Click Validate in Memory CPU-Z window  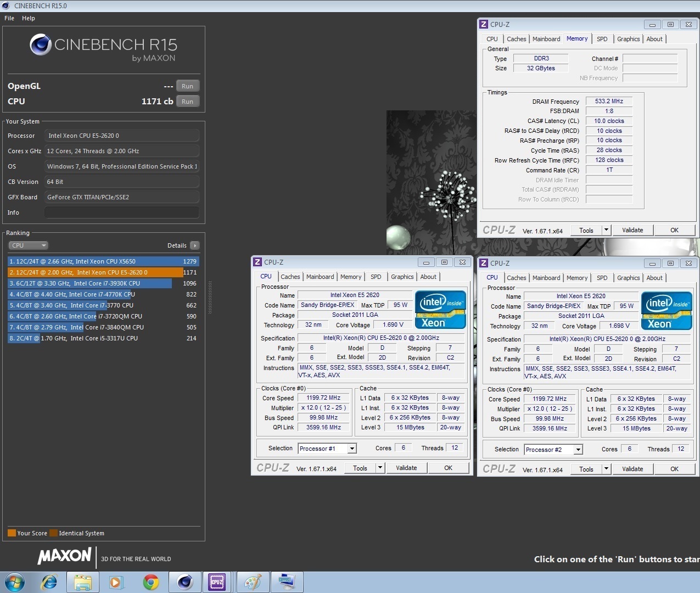point(632,230)
